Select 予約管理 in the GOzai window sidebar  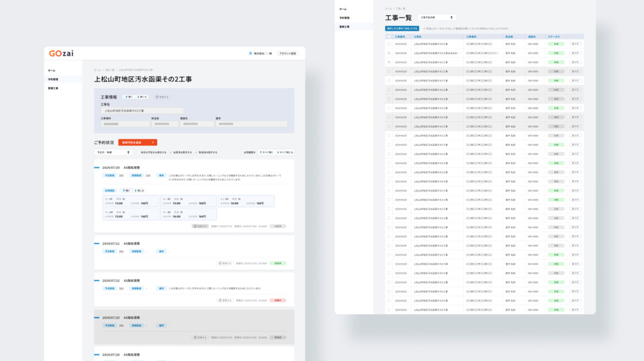tap(53, 79)
